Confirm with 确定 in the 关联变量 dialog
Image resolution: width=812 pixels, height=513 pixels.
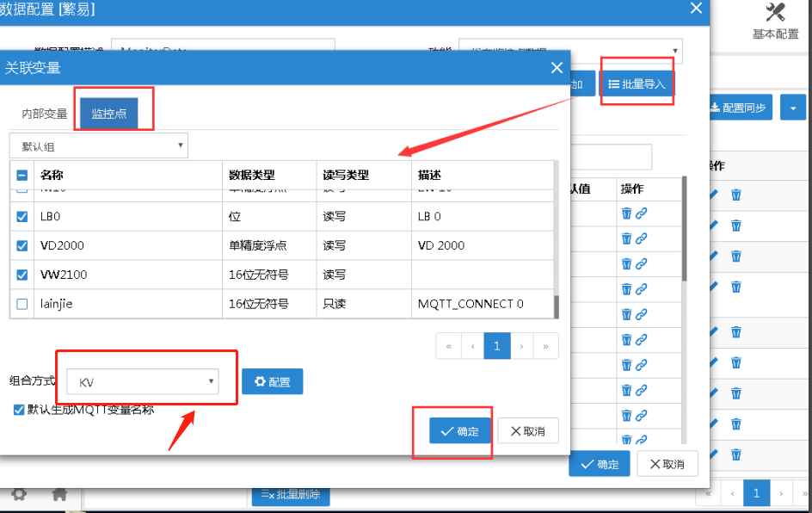(460, 431)
